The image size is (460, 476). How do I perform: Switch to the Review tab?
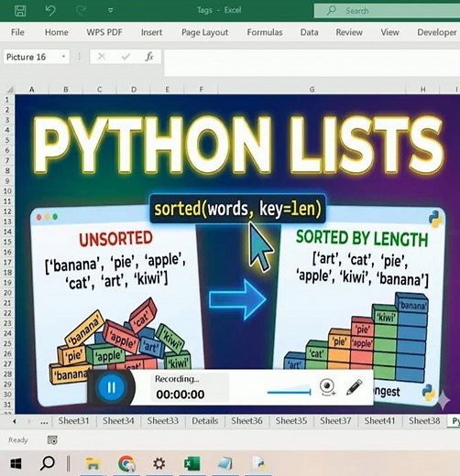tap(349, 32)
